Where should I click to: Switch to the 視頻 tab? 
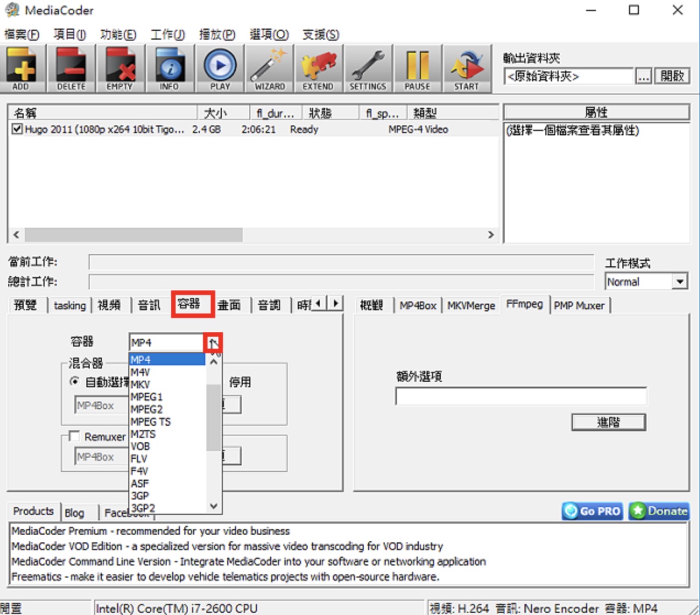point(110,305)
